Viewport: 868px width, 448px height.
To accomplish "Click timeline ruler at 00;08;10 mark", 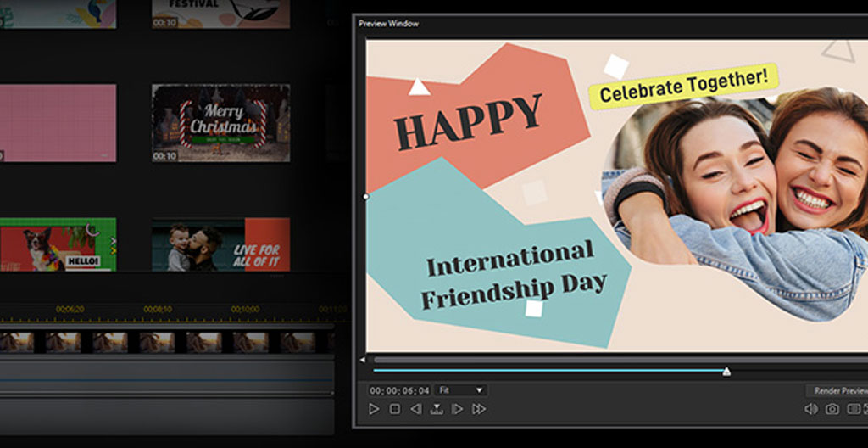I will click(158, 309).
